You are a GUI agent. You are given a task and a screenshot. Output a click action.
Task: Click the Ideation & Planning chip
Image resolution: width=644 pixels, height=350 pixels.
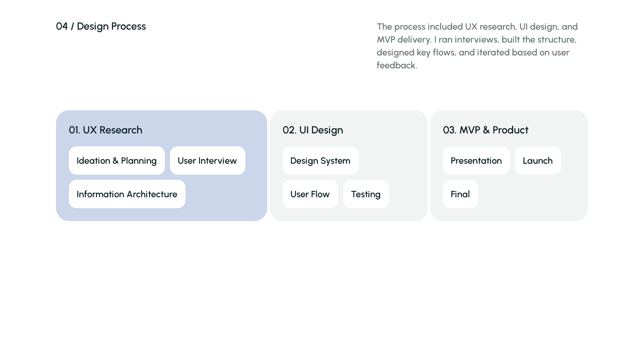tap(117, 160)
